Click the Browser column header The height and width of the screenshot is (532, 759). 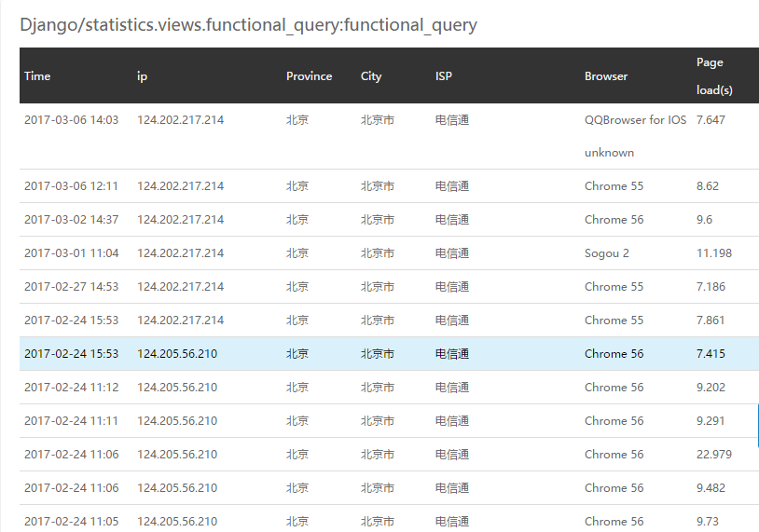click(606, 76)
